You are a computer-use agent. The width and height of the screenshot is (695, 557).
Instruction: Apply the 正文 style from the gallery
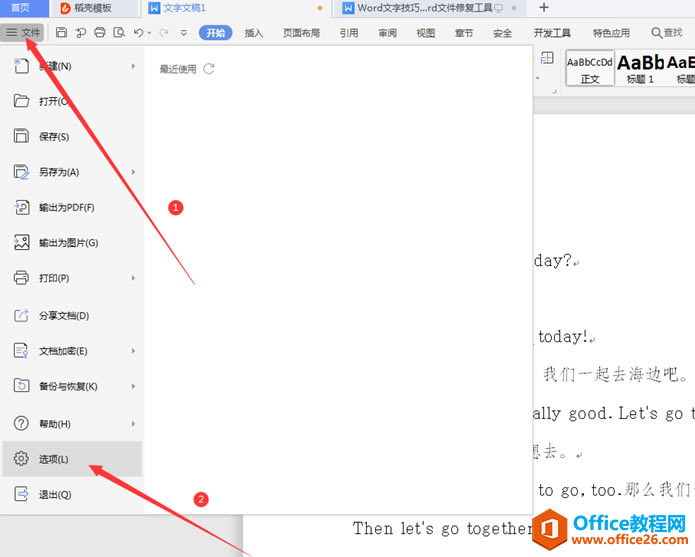tap(590, 69)
